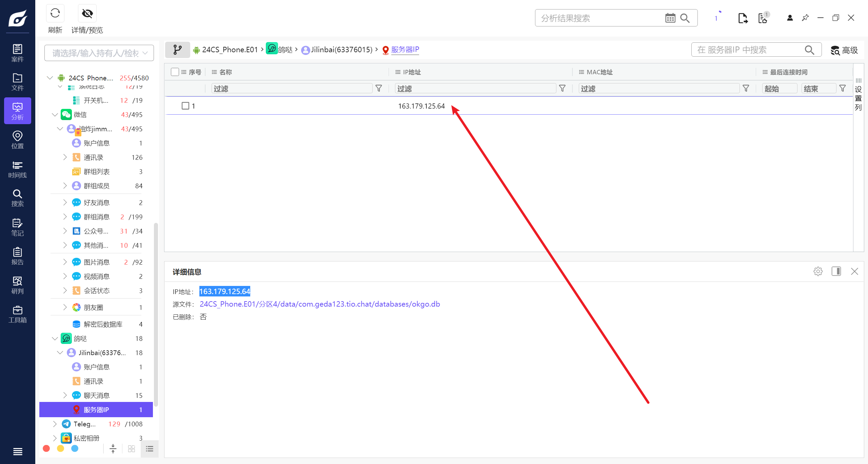This screenshot has height=464, width=868.
Task: Switch to 搜索 in the sidebar
Action: (x=17, y=198)
